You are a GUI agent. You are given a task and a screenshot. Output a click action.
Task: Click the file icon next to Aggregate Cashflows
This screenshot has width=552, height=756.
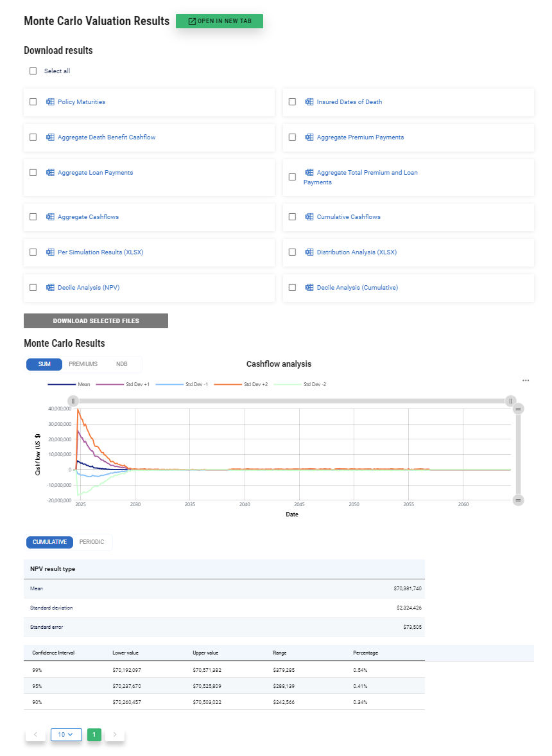coord(50,217)
